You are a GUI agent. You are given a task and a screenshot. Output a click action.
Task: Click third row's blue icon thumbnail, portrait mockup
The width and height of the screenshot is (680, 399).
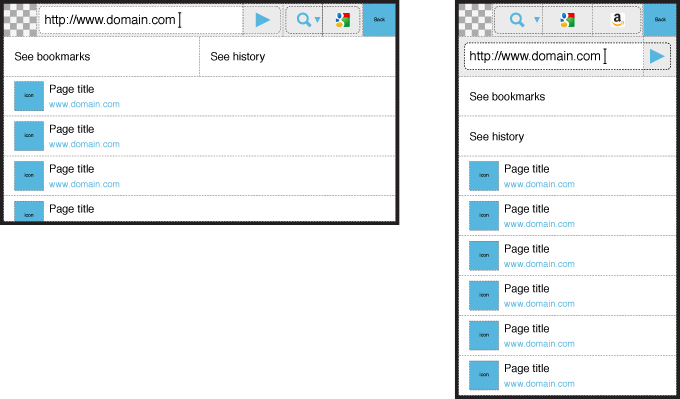pyautogui.click(x=484, y=255)
